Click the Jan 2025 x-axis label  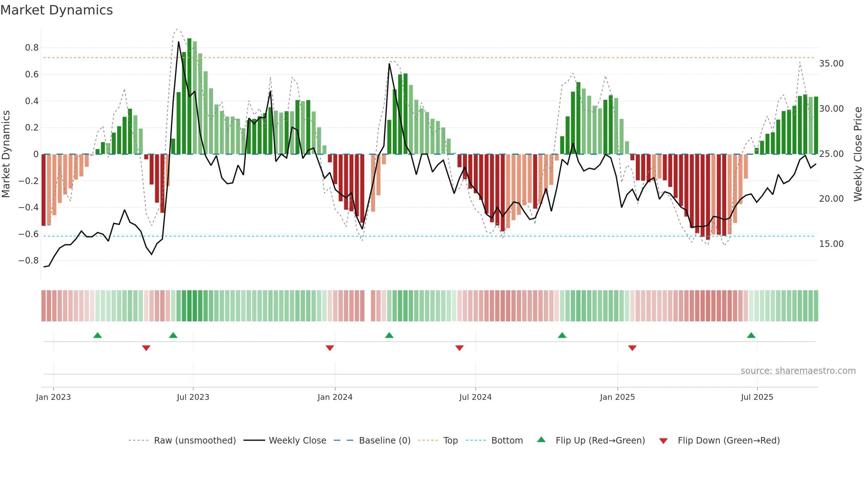coord(618,397)
